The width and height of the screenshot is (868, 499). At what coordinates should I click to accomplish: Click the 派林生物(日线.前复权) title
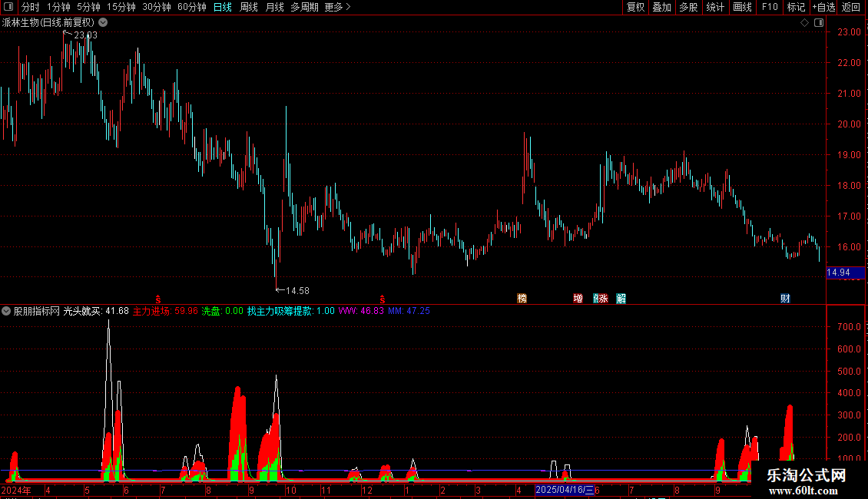pos(48,23)
